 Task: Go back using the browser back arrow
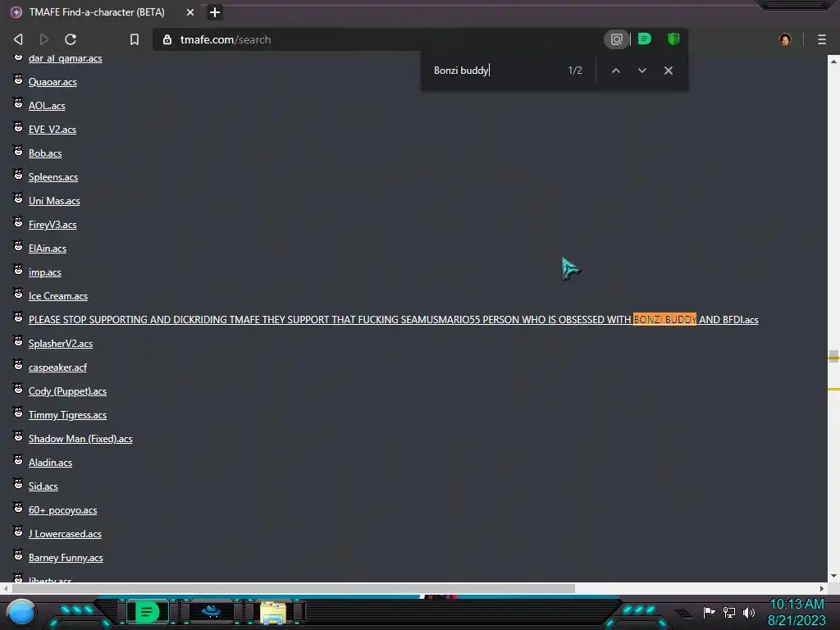(18, 39)
